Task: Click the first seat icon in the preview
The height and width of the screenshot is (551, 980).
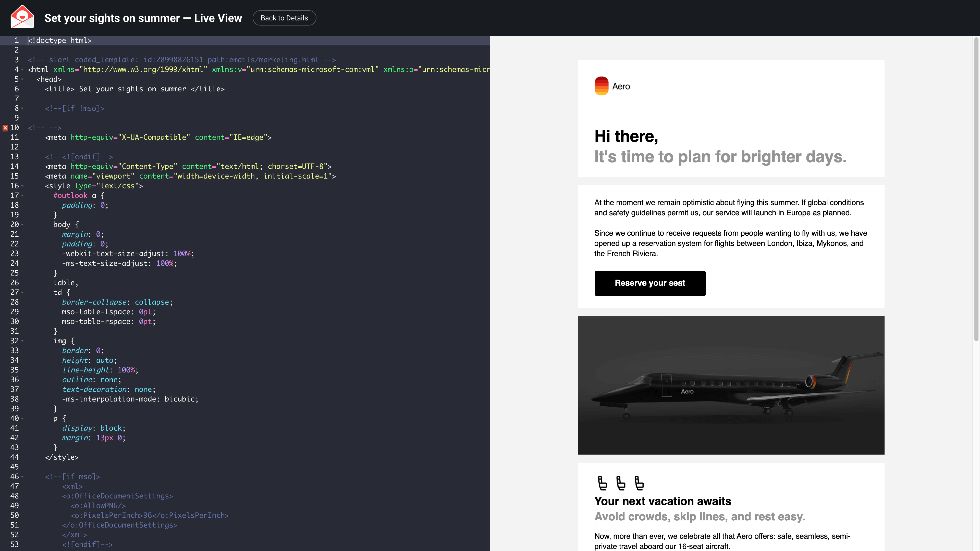Action: click(602, 483)
